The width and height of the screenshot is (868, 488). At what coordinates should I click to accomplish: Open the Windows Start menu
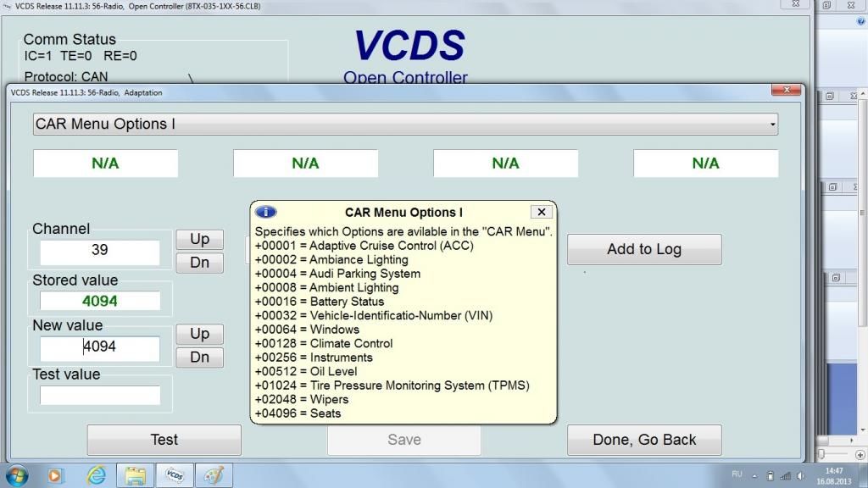pyautogui.click(x=17, y=476)
